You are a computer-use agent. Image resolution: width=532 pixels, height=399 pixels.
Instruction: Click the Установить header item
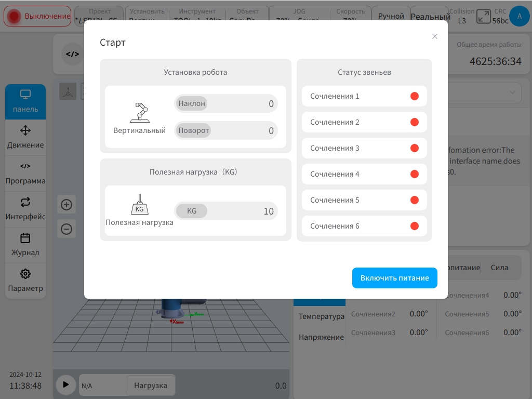(147, 16)
